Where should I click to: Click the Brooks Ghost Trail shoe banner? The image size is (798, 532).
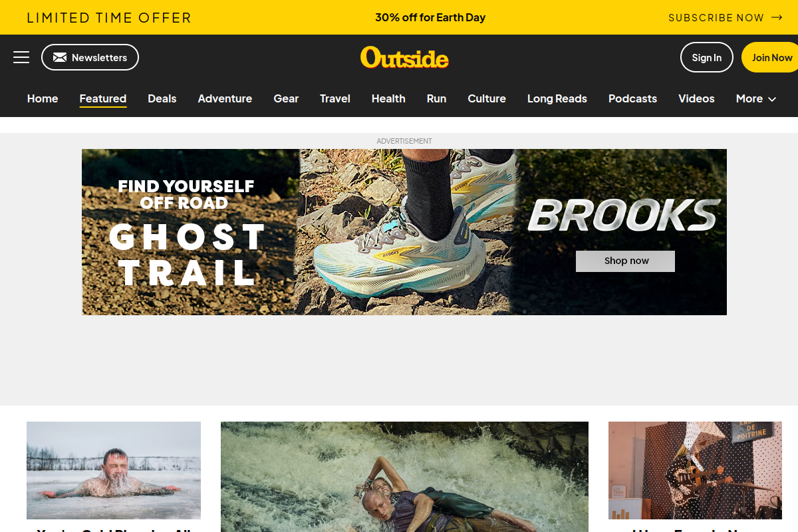[x=404, y=231]
